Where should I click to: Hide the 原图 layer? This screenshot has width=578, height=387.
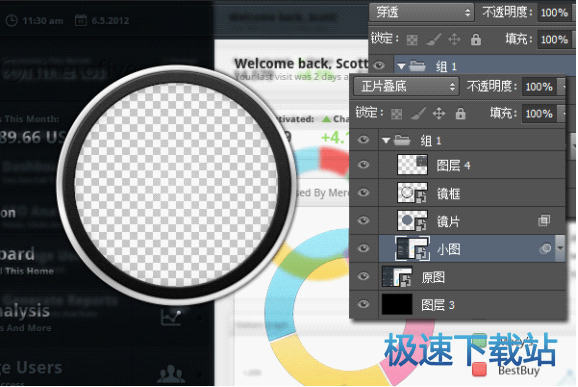pos(363,276)
